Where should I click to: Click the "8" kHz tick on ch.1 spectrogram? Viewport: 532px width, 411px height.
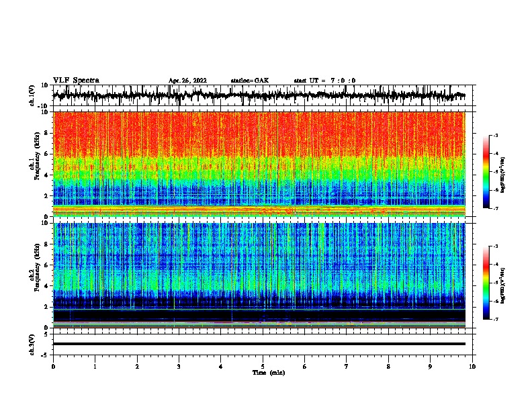[x=46, y=133]
